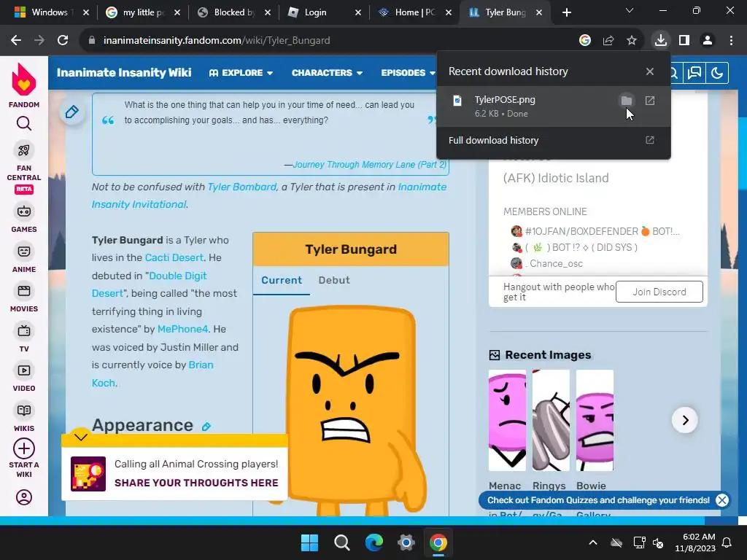This screenshot has width=747, height=560.
Task: Open the Anime section in sidebar
Action: click(24, 259)
